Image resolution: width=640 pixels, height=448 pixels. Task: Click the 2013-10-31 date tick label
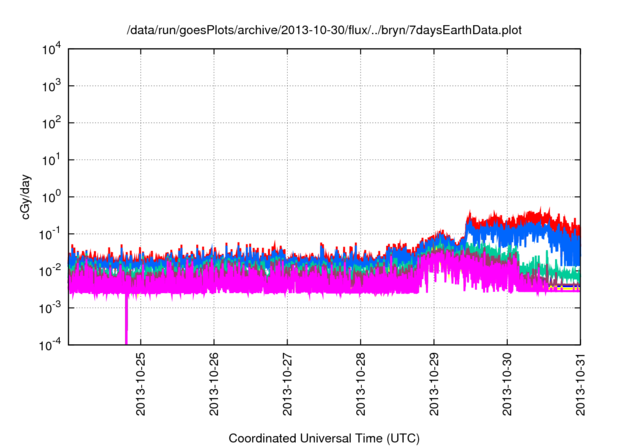[x=580, y=384]
